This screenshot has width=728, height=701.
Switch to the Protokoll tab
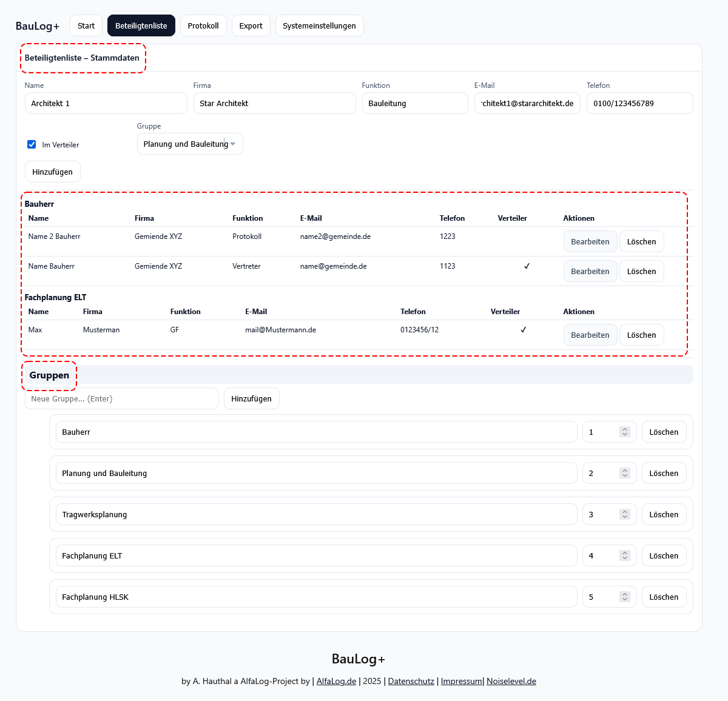pyautogui.click(x=203, y=26)
